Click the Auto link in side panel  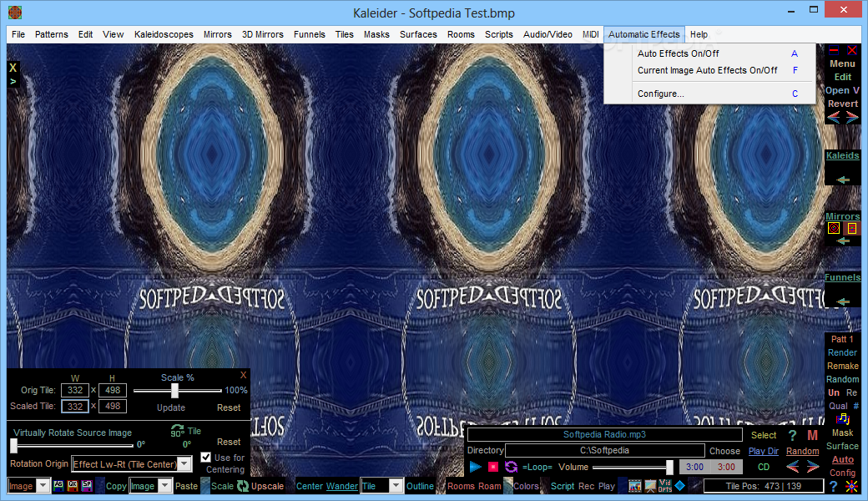coord(842,459)
